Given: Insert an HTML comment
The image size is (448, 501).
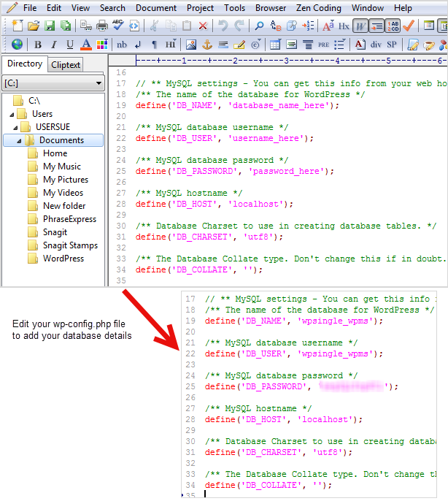Looking at the screenshot, I should (x=239, y=45).
